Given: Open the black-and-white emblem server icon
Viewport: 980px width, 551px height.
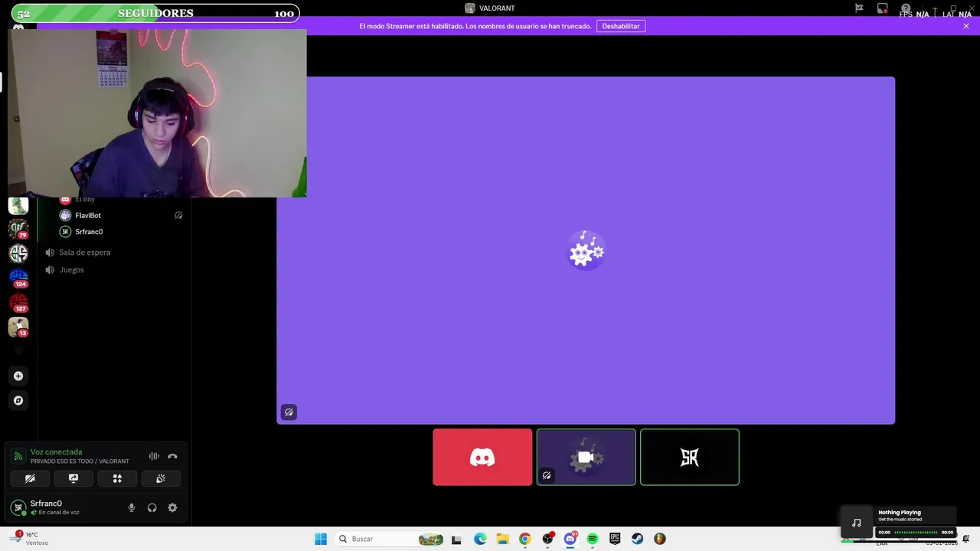Looking at the screenshot, I should pyautogui.click(x=18, y=253).
